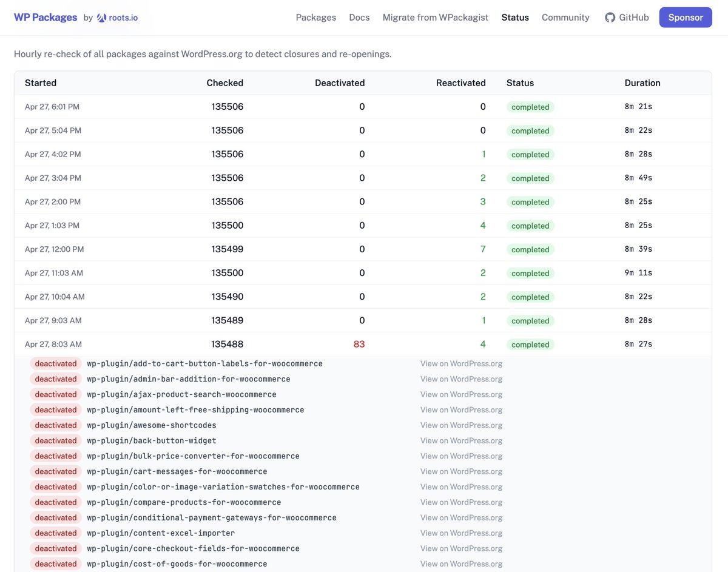
Task: Click completed badge for 9:03 AM run
Action: (x=530, y=320)
